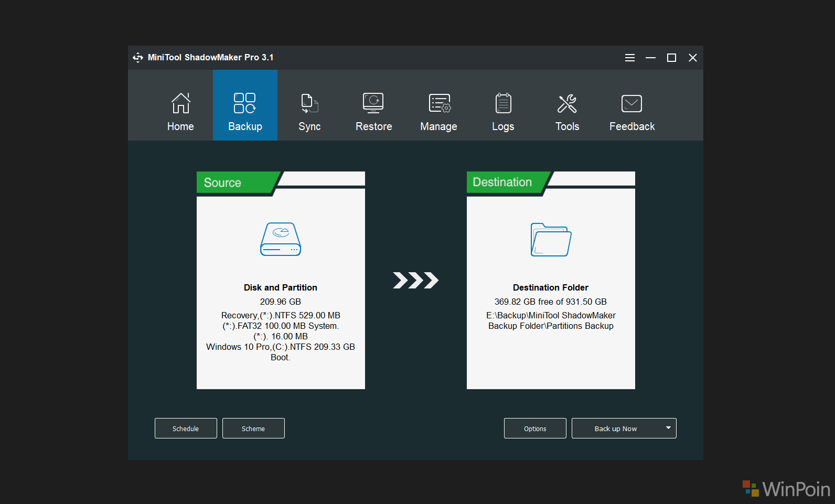Screen dimensions: 835x504
Task: Open the Tools tab
Action: coord(567,111)
